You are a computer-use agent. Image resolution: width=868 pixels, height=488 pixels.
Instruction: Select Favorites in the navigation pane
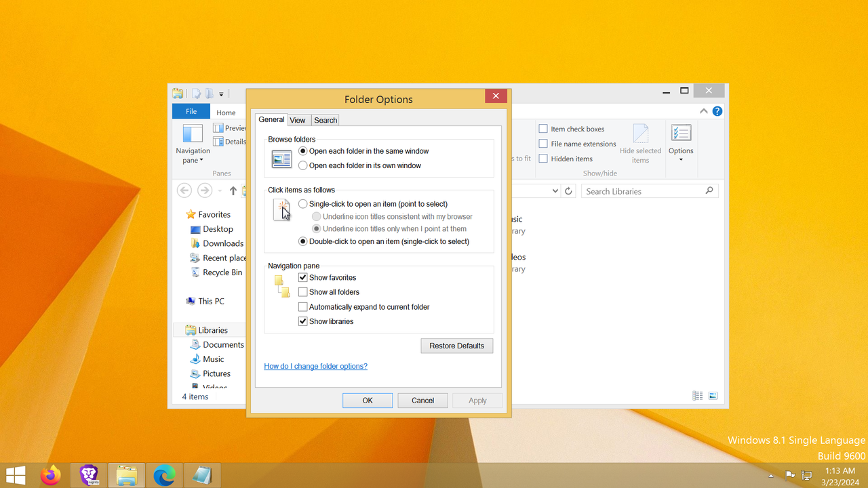click(x=214, y=214)
